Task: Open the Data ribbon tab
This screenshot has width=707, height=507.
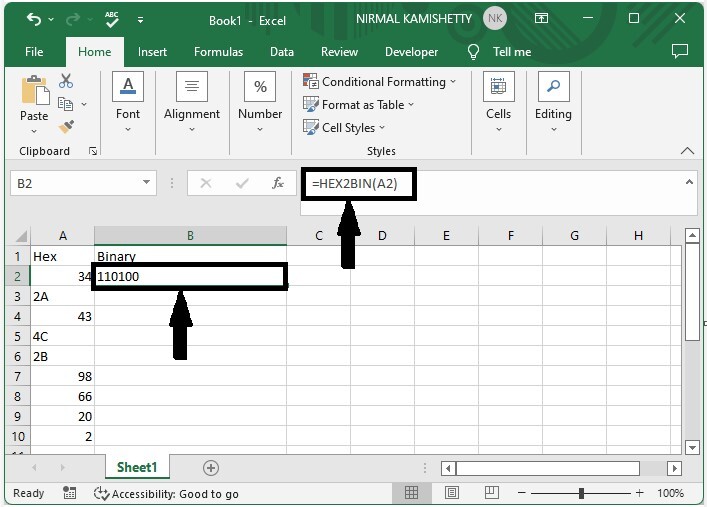Action: coord(282,52)
